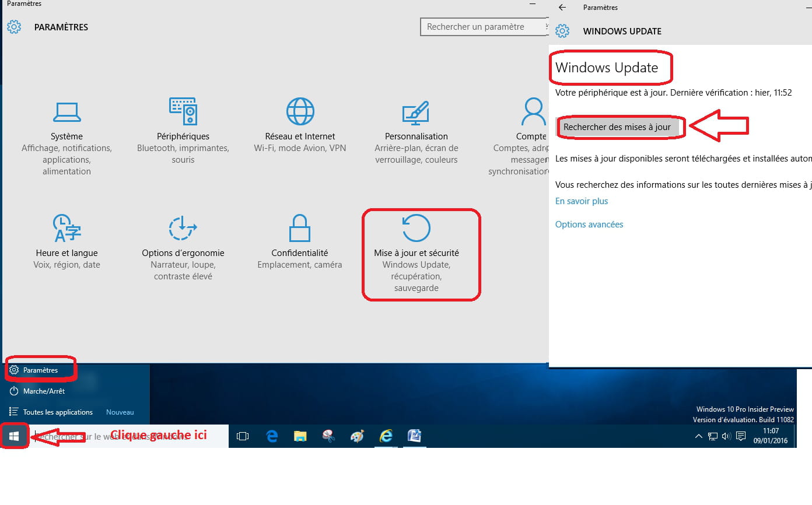812x505 pixels.
Task: Launch Microsoft Edge from the taskbar
Action: [x=272, y=436]
